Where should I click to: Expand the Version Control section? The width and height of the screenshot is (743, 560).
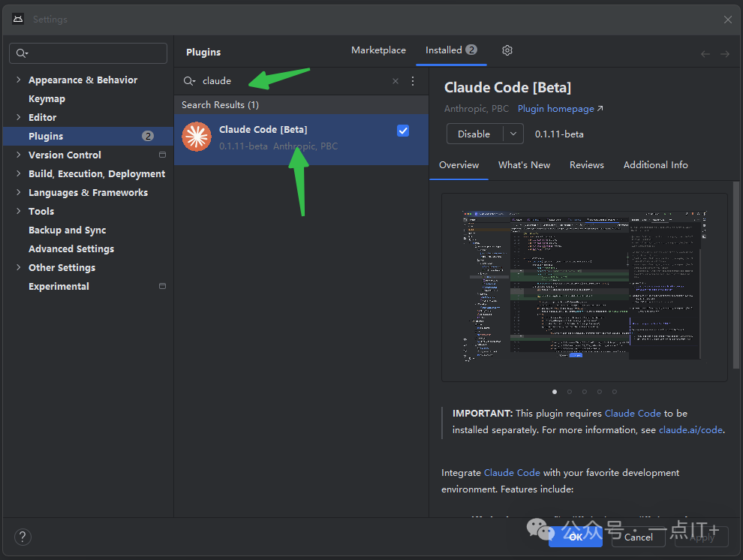[19, 155]
